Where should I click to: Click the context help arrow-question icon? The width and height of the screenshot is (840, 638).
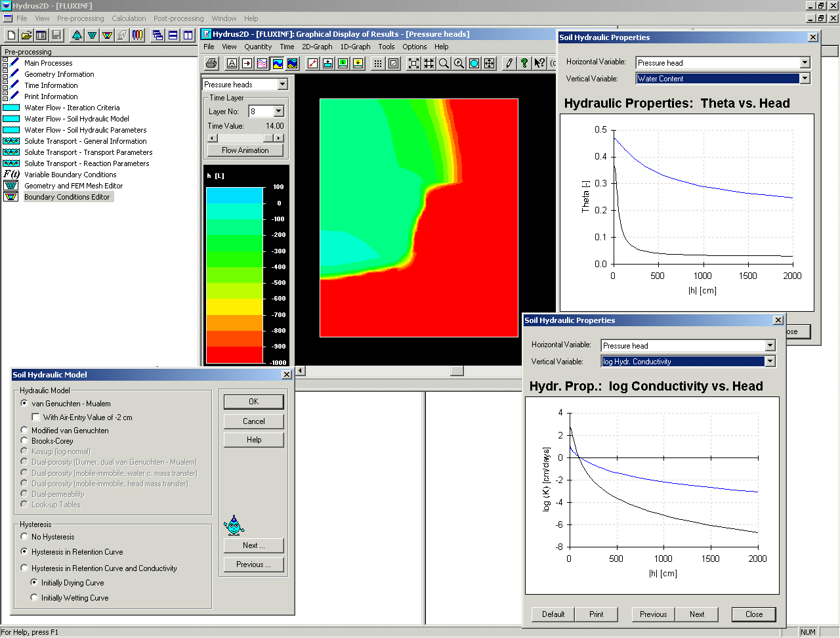(539, 63)
